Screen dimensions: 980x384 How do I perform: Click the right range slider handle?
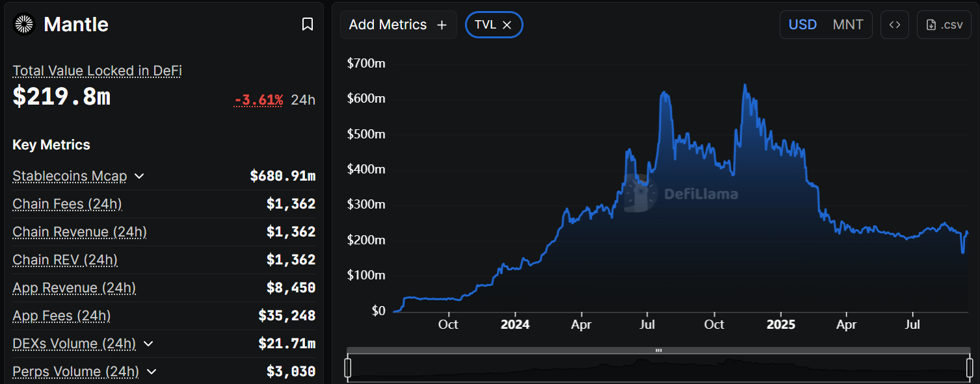pyautogui.click(x=970, y=368)
